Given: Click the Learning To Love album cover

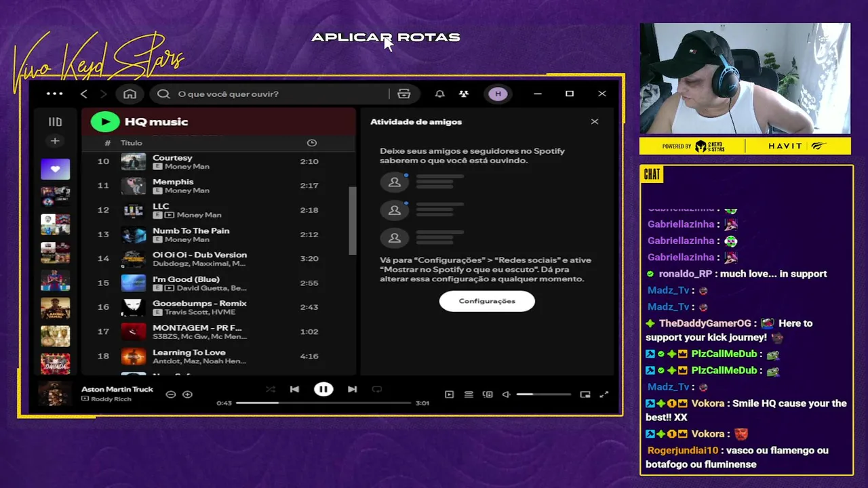Looking at the screenshot, I should point(133,356).
